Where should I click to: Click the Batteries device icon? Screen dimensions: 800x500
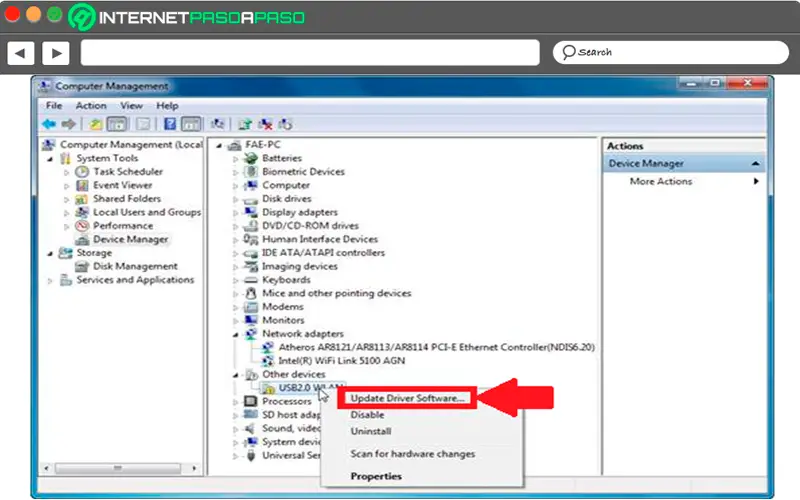click(x=251, y=158)
